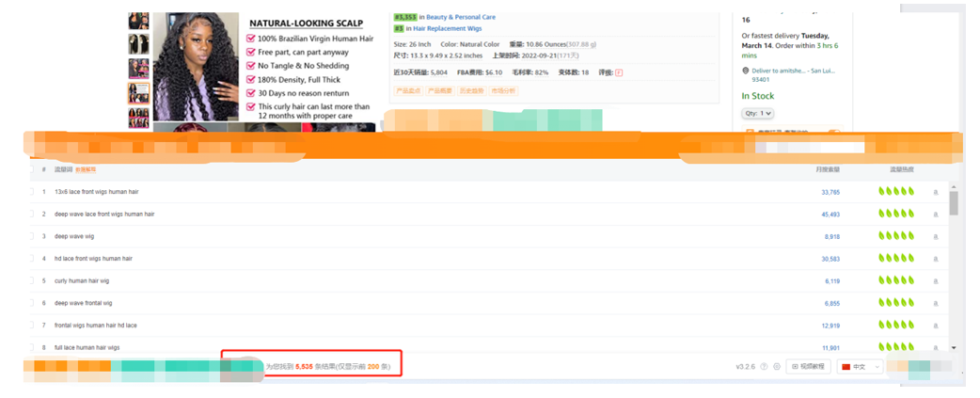Tick the checkbox for 'deep wave wig'
The image size is (980, 398).
point(31,237)
